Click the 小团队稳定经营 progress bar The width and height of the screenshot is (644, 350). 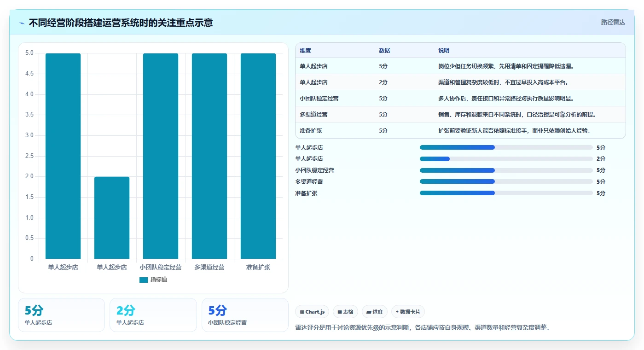pyautogui.click(x=506, y=170)
